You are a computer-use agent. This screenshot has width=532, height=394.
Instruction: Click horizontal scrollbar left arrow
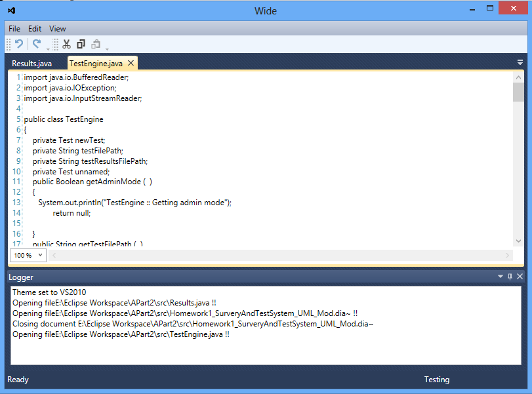54,255
